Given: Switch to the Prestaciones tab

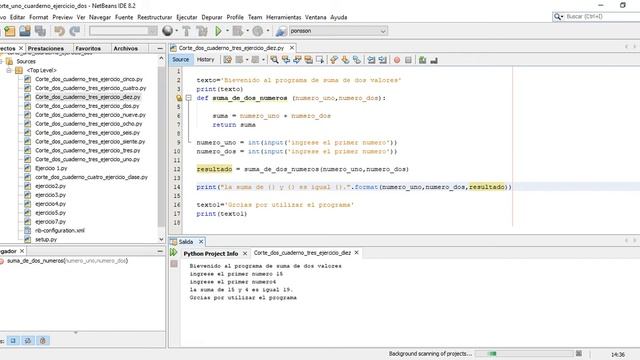Looking at the screenshot, I should (x=46, y=48).
